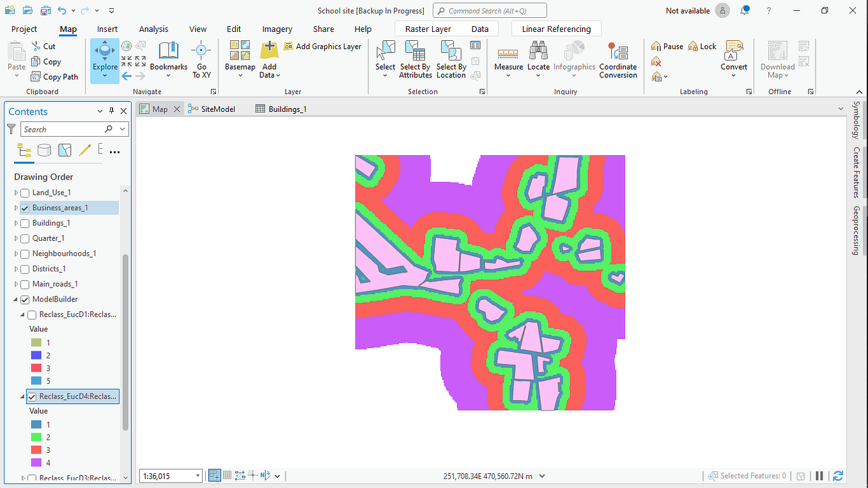Click the Add Graphics Layer button

point(329,46)
